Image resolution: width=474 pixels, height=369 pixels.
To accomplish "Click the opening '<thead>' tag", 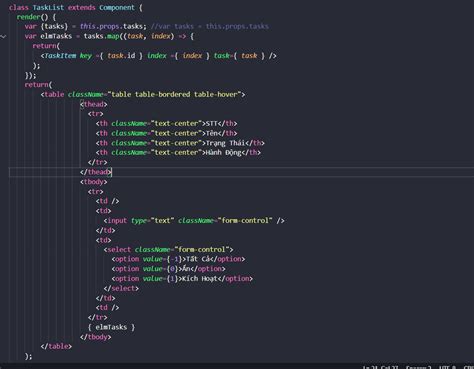I will [94, 104].
